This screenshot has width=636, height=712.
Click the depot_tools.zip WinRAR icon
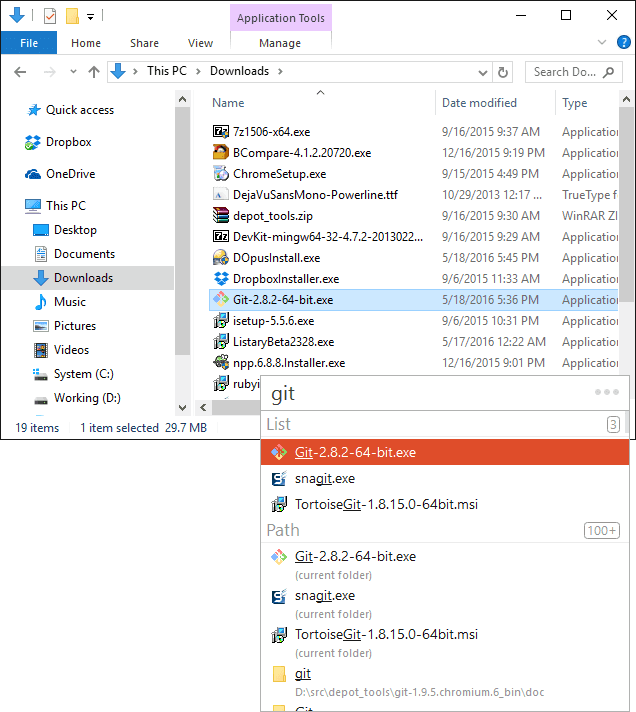pyautogui.click(x=221, y=216)
